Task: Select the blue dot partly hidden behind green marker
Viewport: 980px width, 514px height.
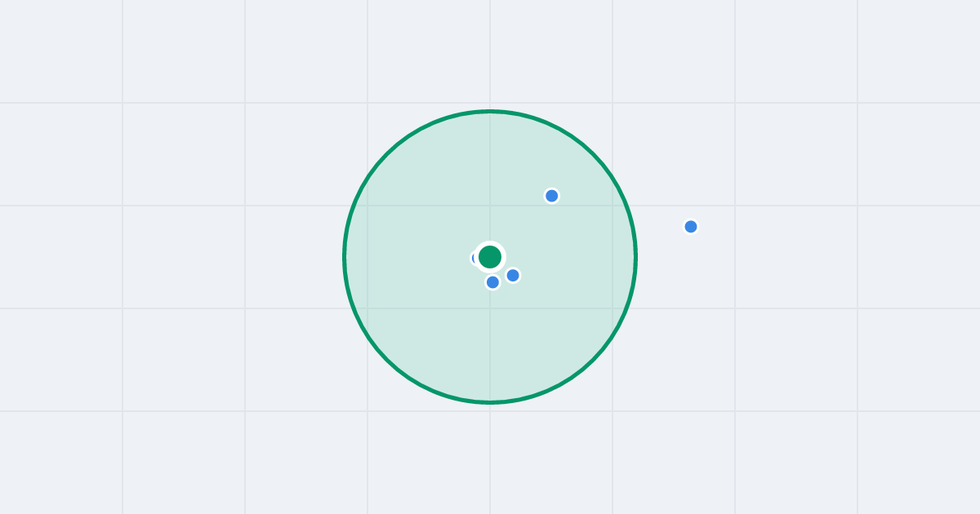Action: click(474, 259)
